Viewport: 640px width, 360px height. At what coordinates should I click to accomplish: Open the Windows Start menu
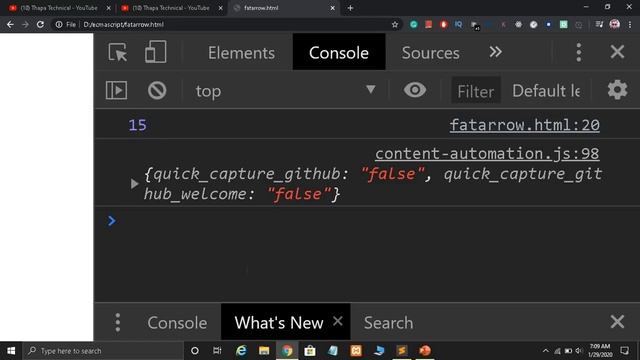[11, 351]
